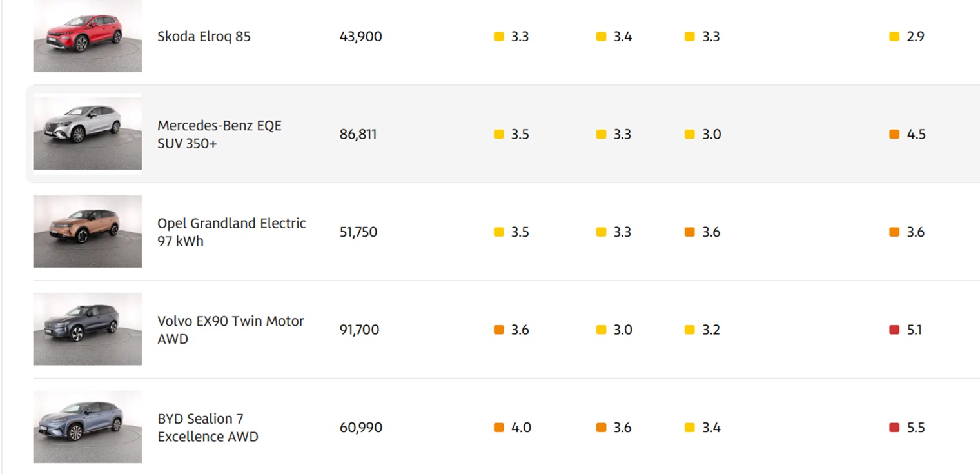
Task: Select Opel Grandland Electric 97 kWh name
Action: pos(231,232)
